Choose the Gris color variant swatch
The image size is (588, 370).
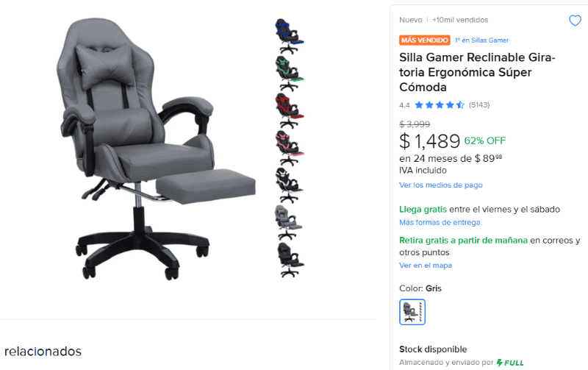412,312
